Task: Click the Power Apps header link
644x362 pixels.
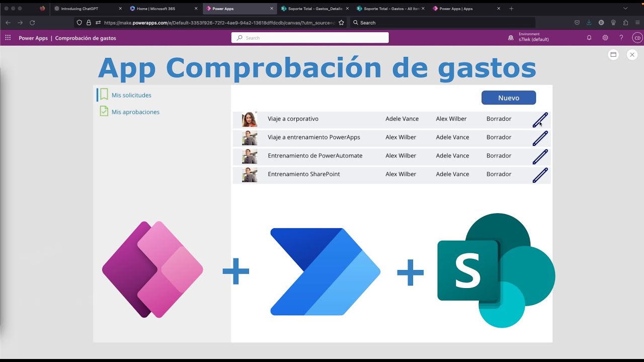Action: pyautogui.click(x=33, y=38)
